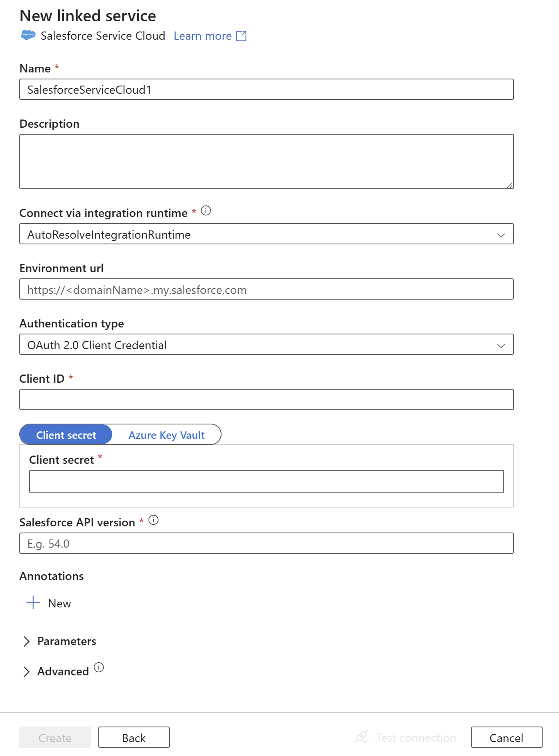Select the Client secret tab
The image size is (559, 756).
[66, 435]
